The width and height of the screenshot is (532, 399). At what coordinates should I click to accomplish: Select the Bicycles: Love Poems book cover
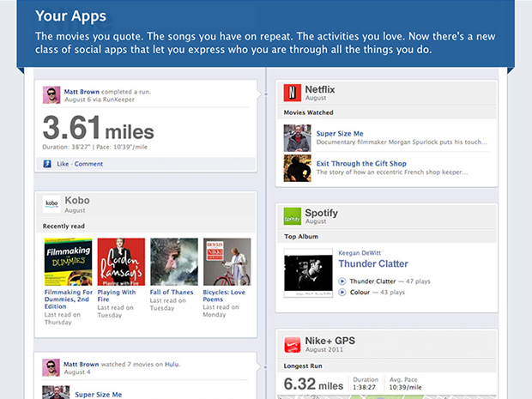227,261
